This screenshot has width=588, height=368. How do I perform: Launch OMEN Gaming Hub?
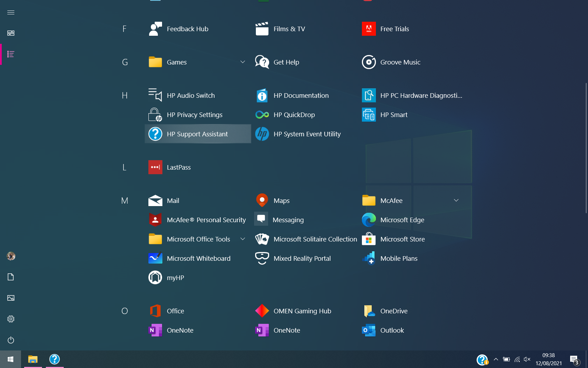(x=304, y=311)
